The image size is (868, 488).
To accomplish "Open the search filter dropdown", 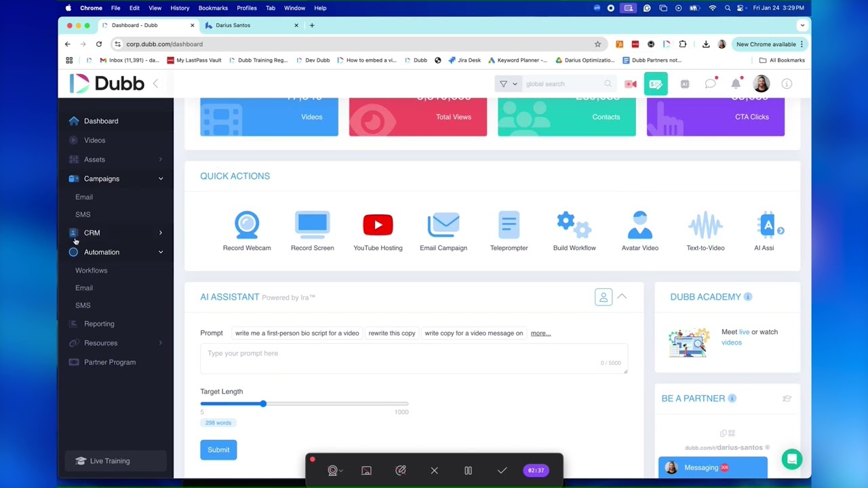I will click(x=508, y=84).
